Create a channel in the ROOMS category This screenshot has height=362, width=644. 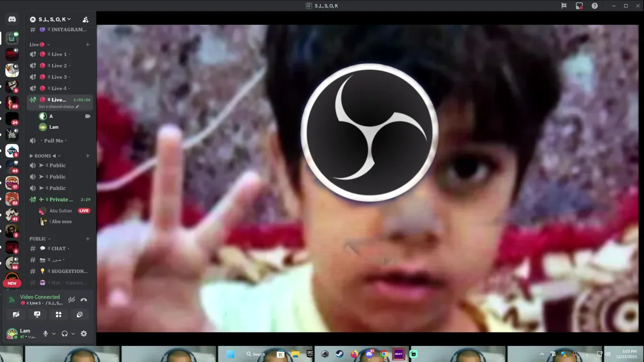[x=88, y=156]
